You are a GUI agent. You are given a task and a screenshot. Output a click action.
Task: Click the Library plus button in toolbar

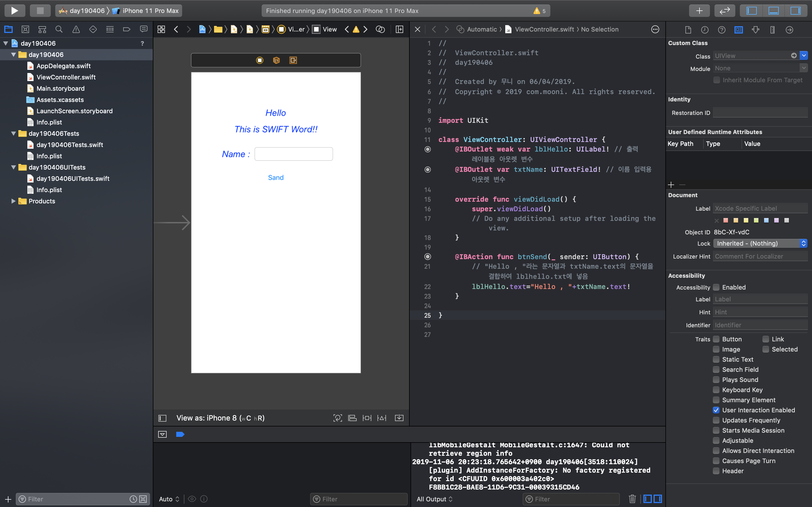coord(699,11)
